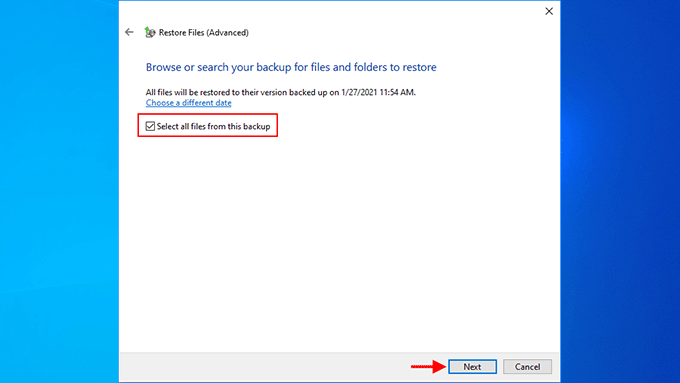Close the Restore Files dialog
The width and height of the screenshot is (680, 383).
[549, 11]
